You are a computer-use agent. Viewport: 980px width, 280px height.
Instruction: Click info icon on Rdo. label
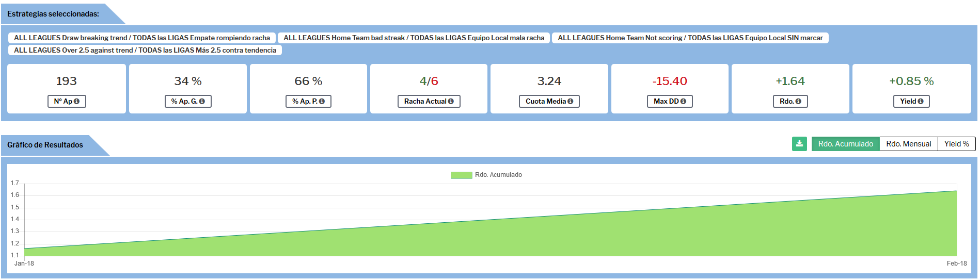[798, 102]
